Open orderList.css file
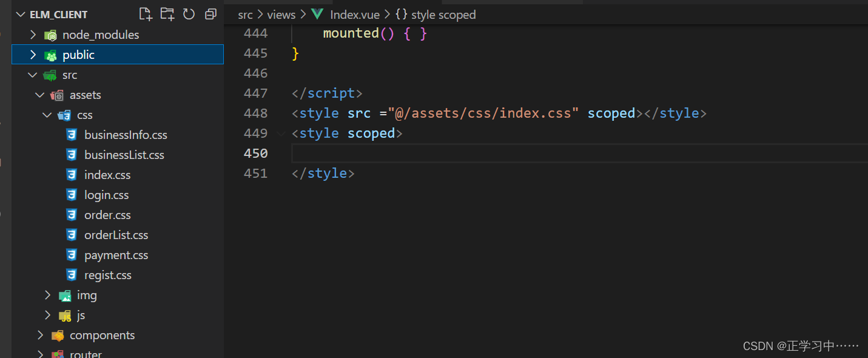This screenshot has width=868, height=358. [x=116, y=235]
